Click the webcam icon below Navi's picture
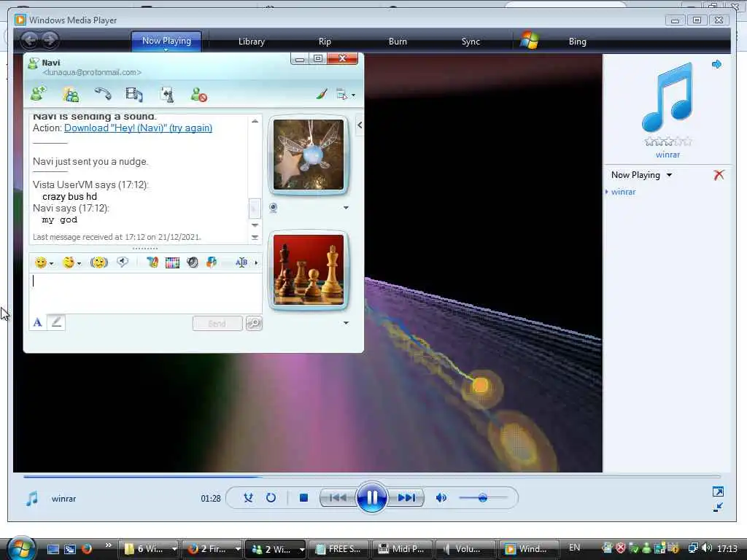Image resolution: width=747 pixels, height=560 pixels. click(273, 208)
